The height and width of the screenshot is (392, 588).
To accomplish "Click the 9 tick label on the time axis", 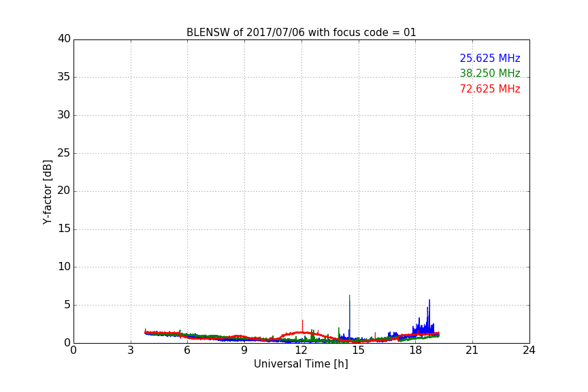I will point(244,350).
